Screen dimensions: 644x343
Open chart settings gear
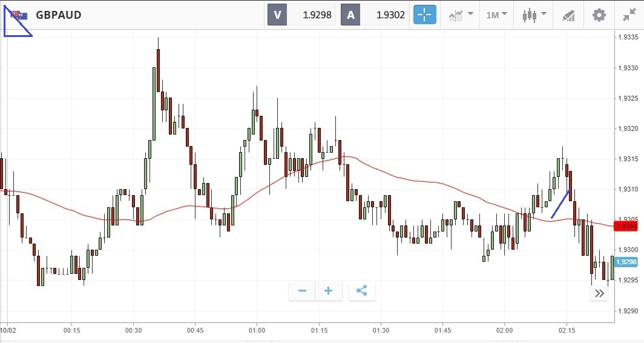[599, 15]
